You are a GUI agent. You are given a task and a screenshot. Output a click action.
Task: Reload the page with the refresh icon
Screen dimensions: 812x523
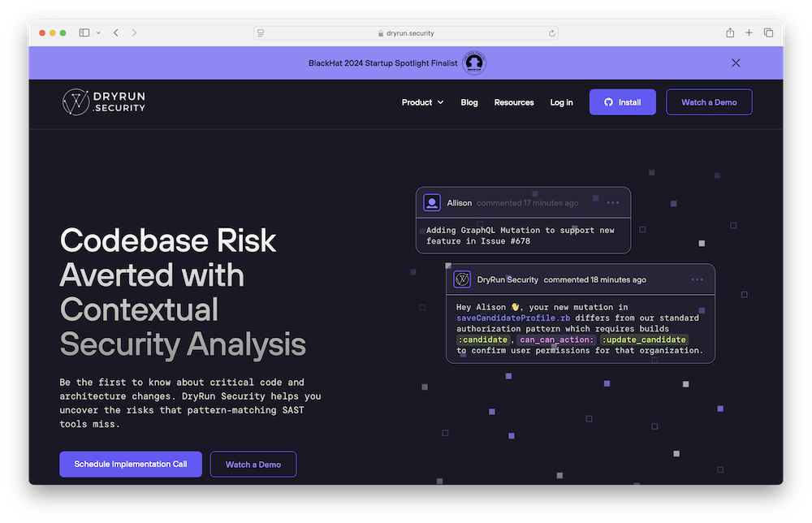pyautogui.click(x=552, y=33)
